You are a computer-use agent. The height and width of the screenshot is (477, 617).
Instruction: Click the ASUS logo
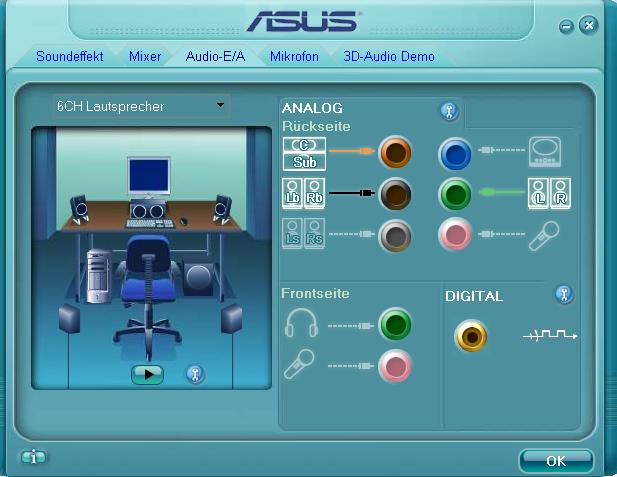click(x=304, y=21)
